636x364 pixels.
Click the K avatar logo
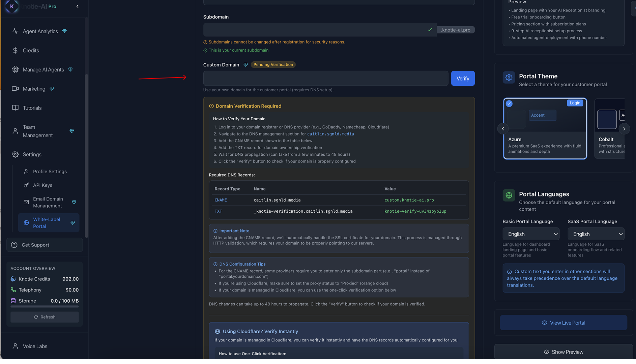coord(12,6)
